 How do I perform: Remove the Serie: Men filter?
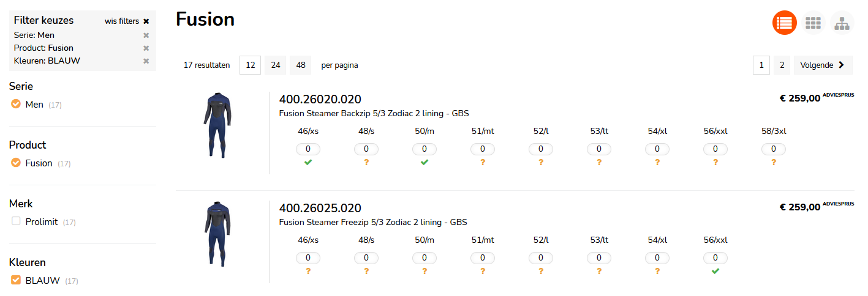point(146,35)
